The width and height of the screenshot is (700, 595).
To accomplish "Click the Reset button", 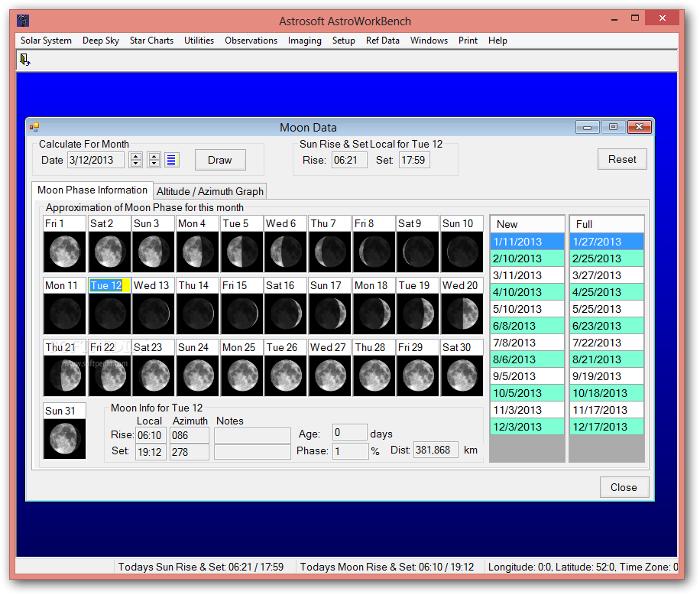I will point(622,159).
